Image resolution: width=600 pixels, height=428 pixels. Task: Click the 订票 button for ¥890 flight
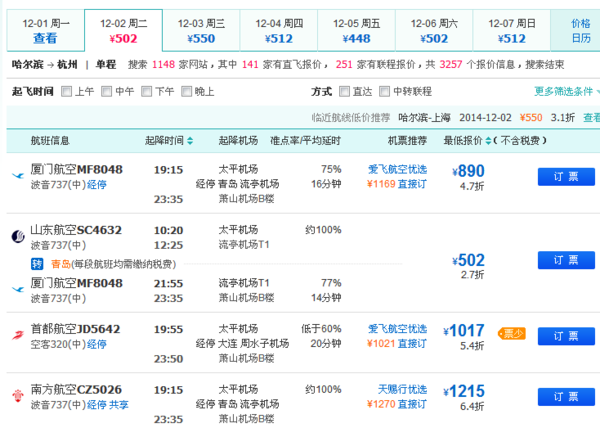[566, 177]
